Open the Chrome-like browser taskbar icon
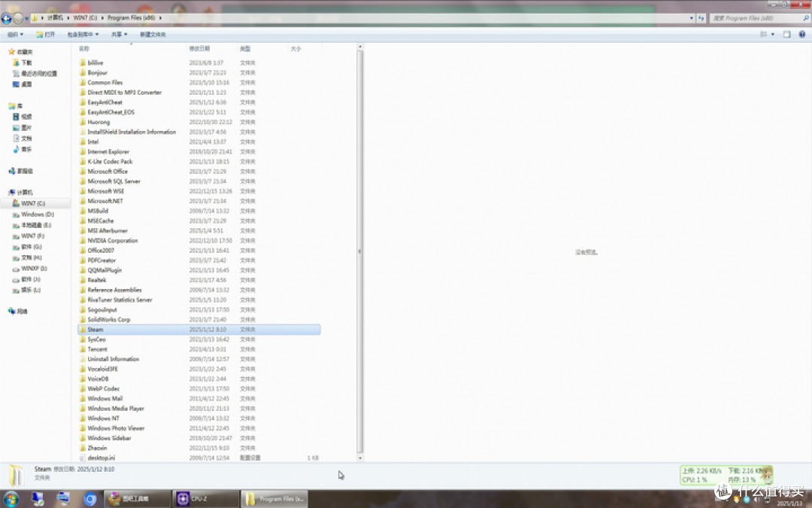Viewport: 812px width, 508px height. pyautogui.click(x=89, y=499)
